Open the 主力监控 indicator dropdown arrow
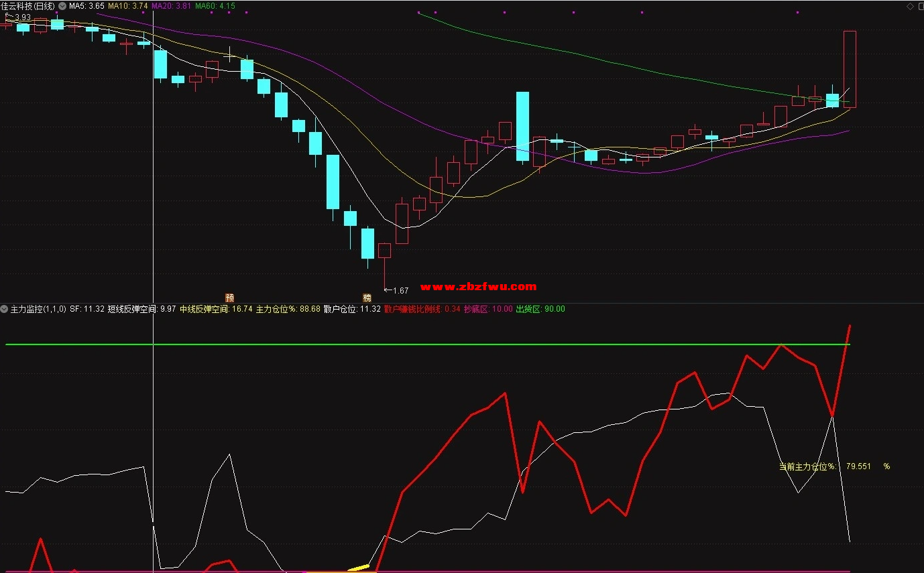Image resolution: width=924 pixels, height=573 pixels. click(x=5, y=309)
